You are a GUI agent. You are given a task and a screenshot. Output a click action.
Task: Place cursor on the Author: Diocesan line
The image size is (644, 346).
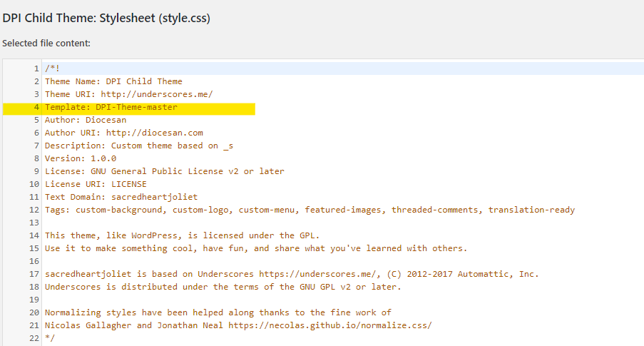(x=86, y=120)
